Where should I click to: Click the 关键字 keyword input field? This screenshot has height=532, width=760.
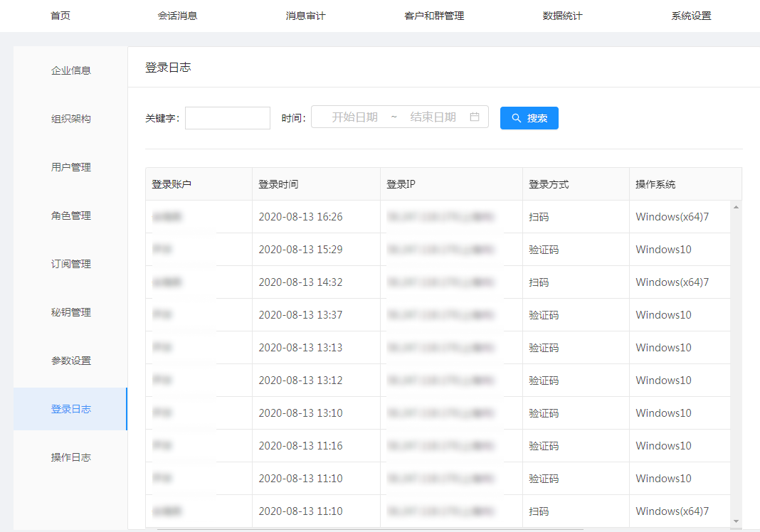click(228, 118)
